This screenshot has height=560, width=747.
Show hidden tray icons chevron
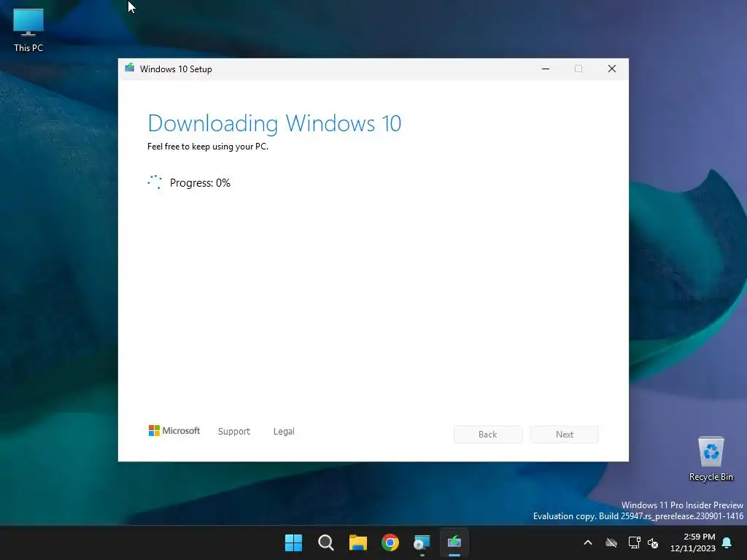point(588,542)
